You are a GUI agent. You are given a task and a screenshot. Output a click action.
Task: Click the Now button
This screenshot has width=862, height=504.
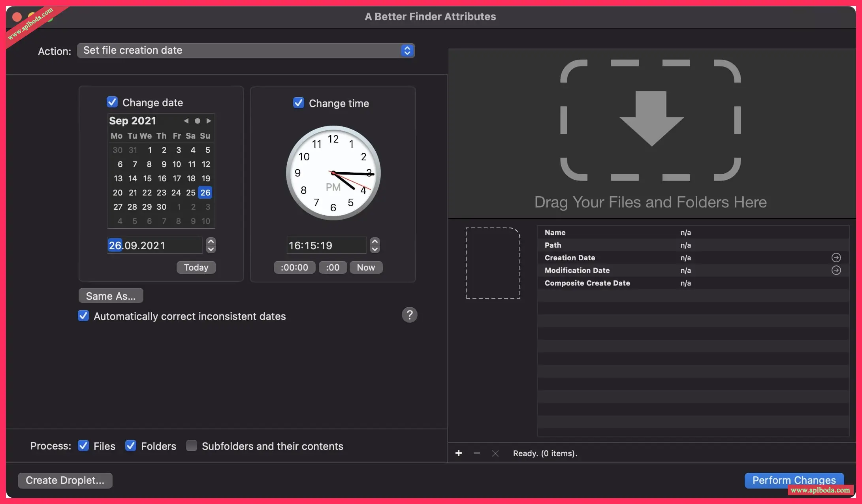(366, 267)
